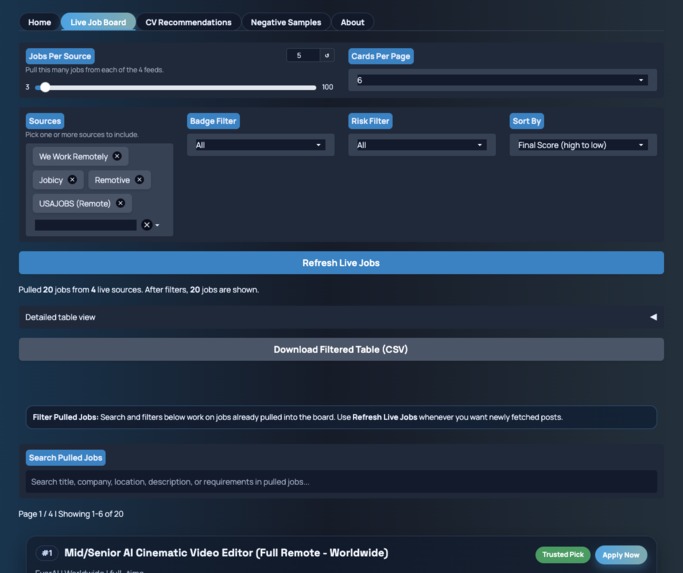Remove the USAJOBS (Remote) source tag
The image size is (683, 573).
point(121,203)
